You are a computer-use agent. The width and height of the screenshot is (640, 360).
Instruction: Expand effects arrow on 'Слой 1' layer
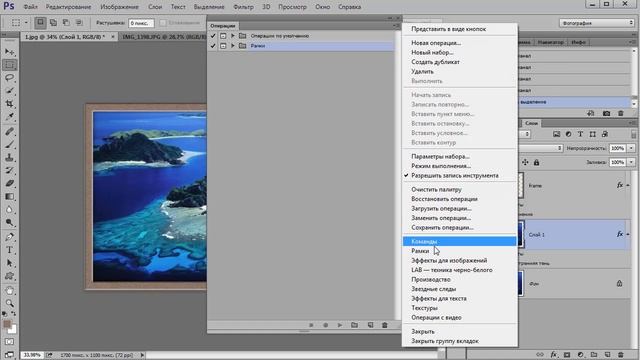tap(628, 234)
